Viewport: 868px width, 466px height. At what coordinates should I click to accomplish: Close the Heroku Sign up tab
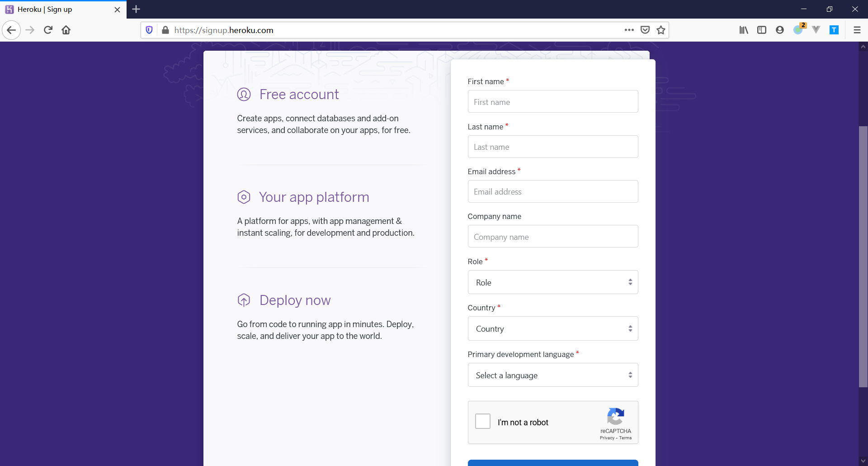coord(117,10)
